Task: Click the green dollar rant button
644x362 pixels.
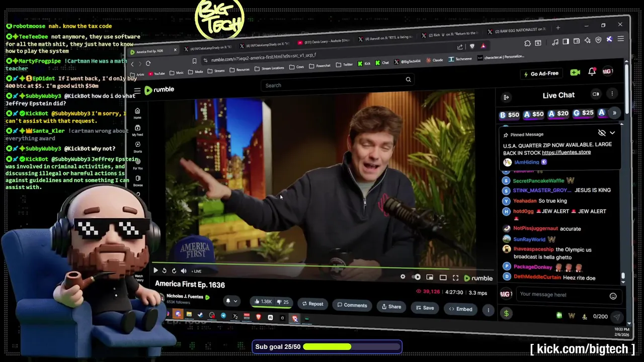Action: (506, 314)
